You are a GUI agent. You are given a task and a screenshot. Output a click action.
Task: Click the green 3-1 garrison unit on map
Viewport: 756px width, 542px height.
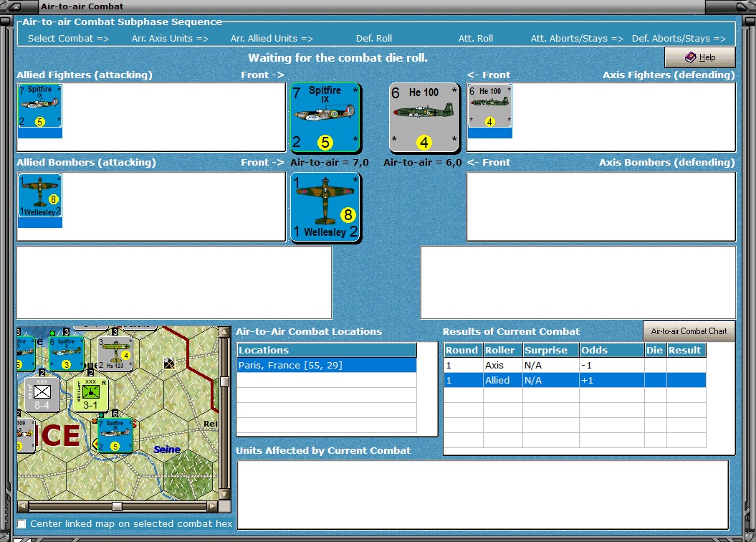pos(90,394)
